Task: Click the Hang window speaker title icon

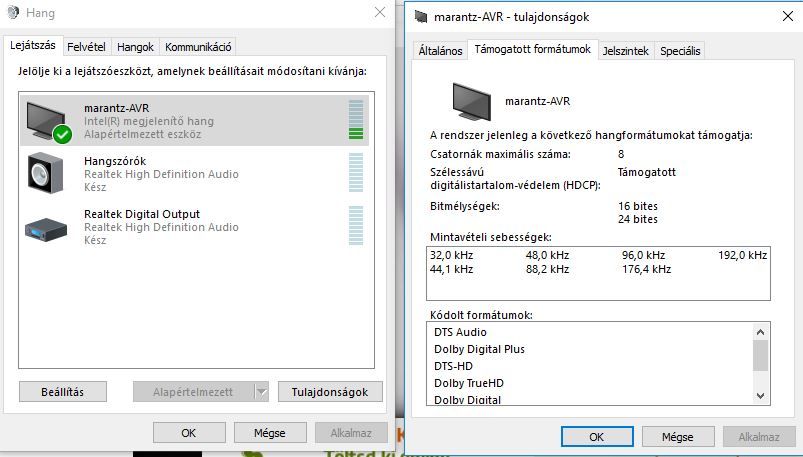Action: coord(14,13)
